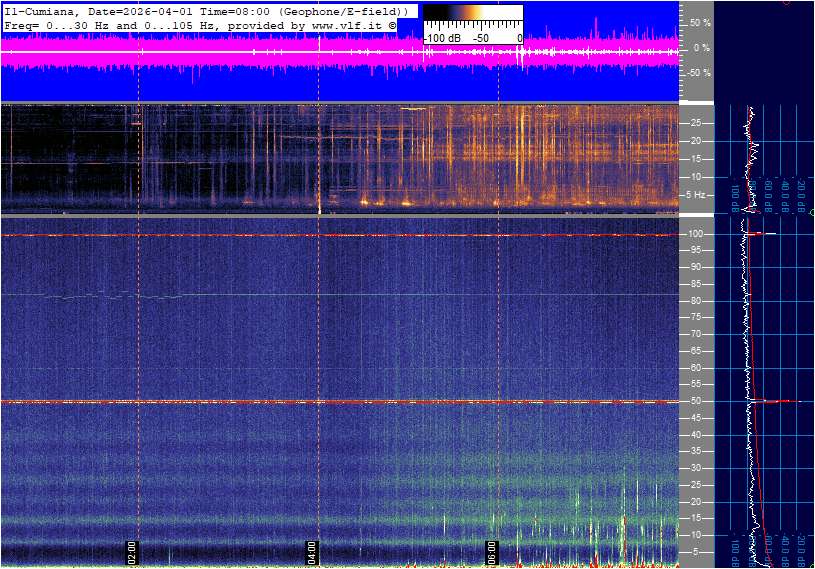Click the 'I1-Cumiana, Date=2026-04-01' title line

click(207, 11)
